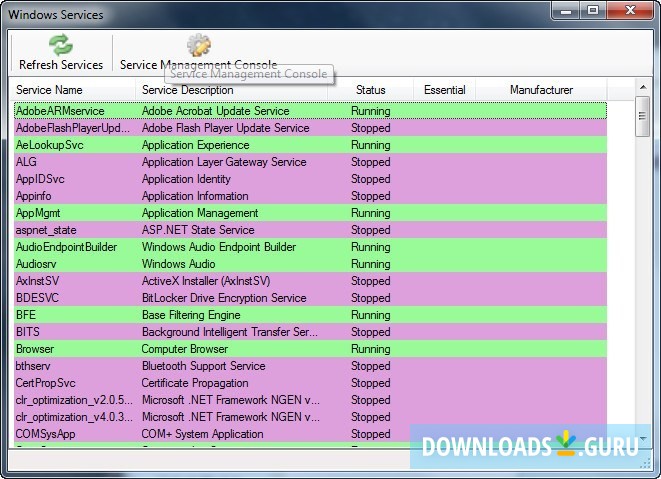Viewport: 661px width, 479px height.
Task: Click the Certificate Propagation description
Action: click(x=195, y=383)
